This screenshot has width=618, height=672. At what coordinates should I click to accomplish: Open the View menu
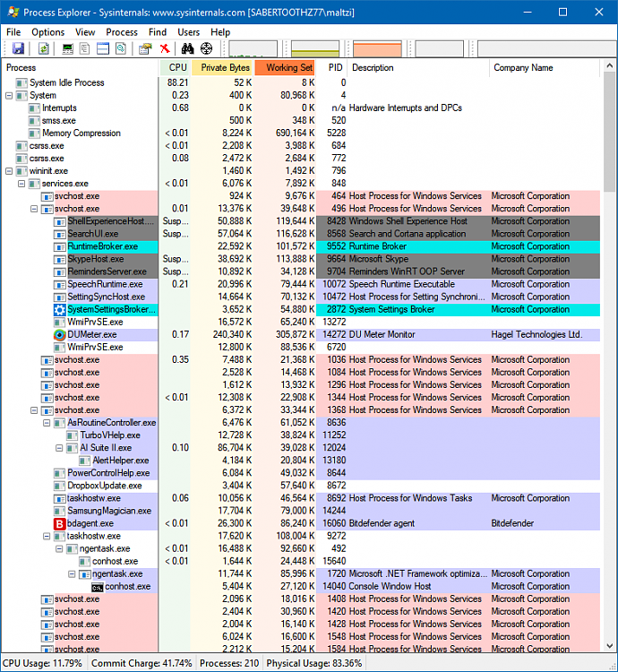tap(85, 32)
